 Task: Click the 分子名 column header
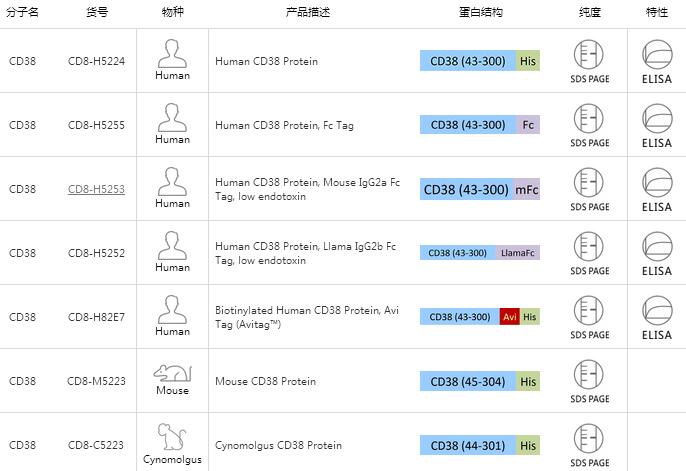tap(24, 13)
